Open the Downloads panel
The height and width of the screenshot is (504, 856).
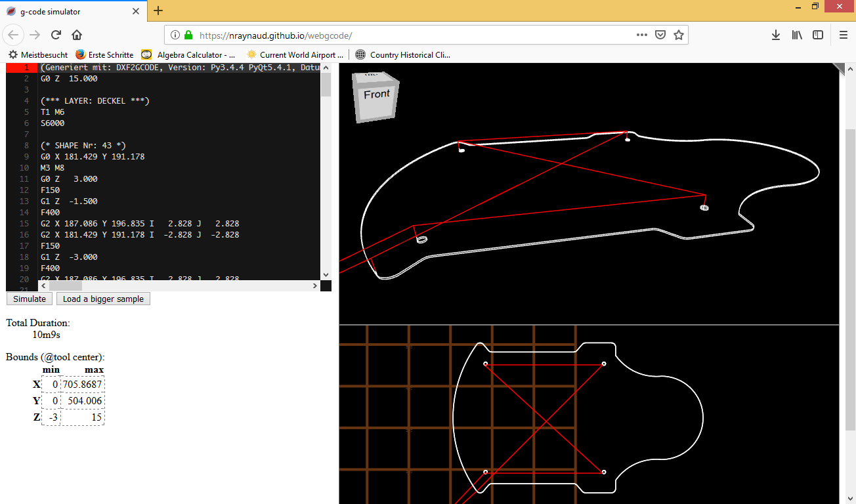[x=776, y=35]
